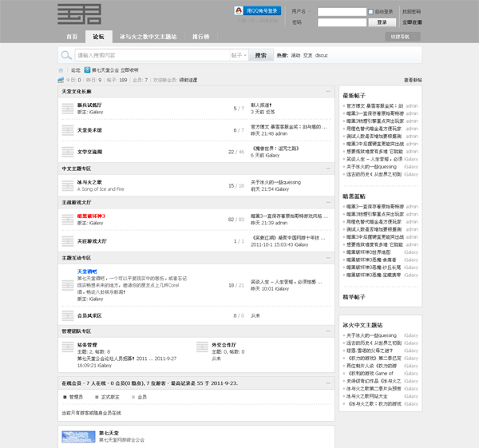Screen dimensions: 479x448
Task: Open the forum icon beside red 暗黑破坏神3
Action: click(x=68, y=220)
